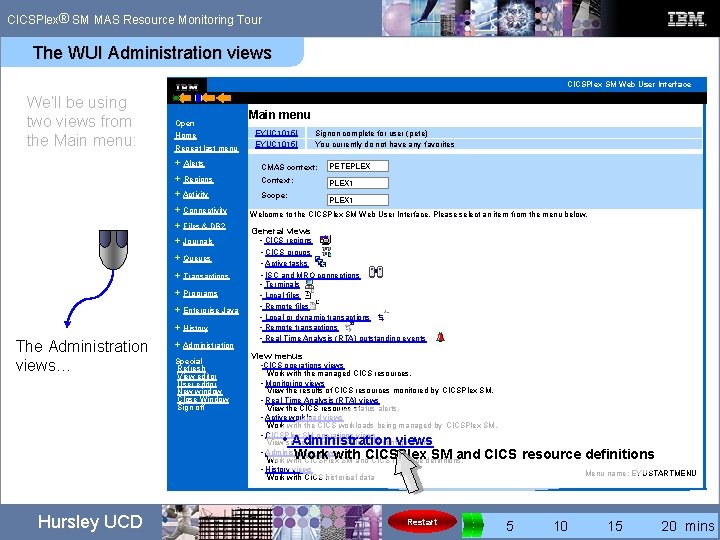Expand the History plus sign in sidebar
This screenshot has height=540, width=720.
click(177, 327)
